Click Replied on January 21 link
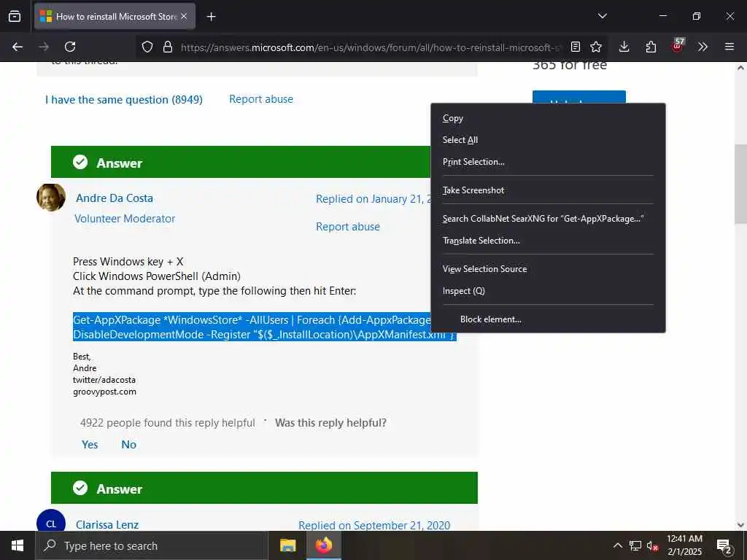The width and height of the screenshot is (747, 560). tap(373, 199)
